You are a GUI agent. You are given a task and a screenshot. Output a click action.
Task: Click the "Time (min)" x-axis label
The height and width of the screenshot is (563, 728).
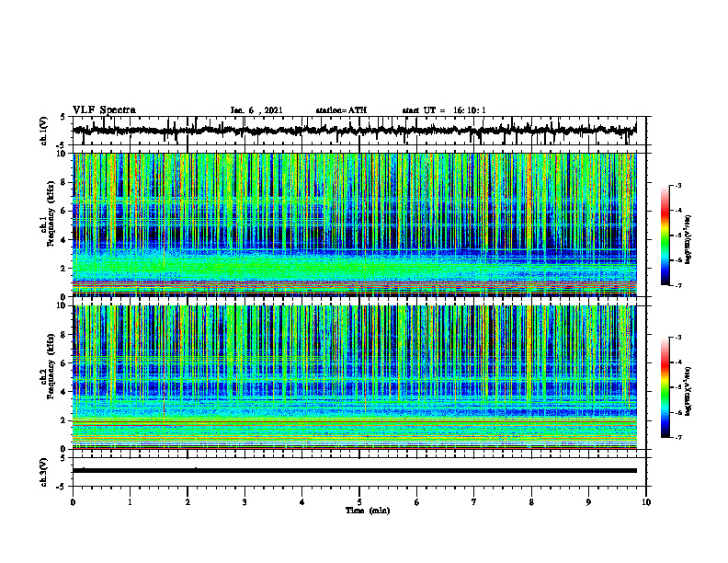pos(368,511)
